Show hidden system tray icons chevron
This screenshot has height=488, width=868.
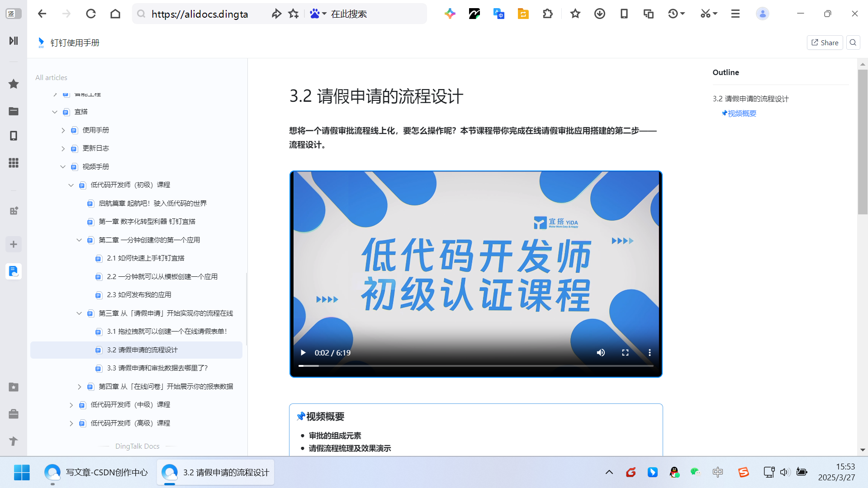(x=609, y=472)
